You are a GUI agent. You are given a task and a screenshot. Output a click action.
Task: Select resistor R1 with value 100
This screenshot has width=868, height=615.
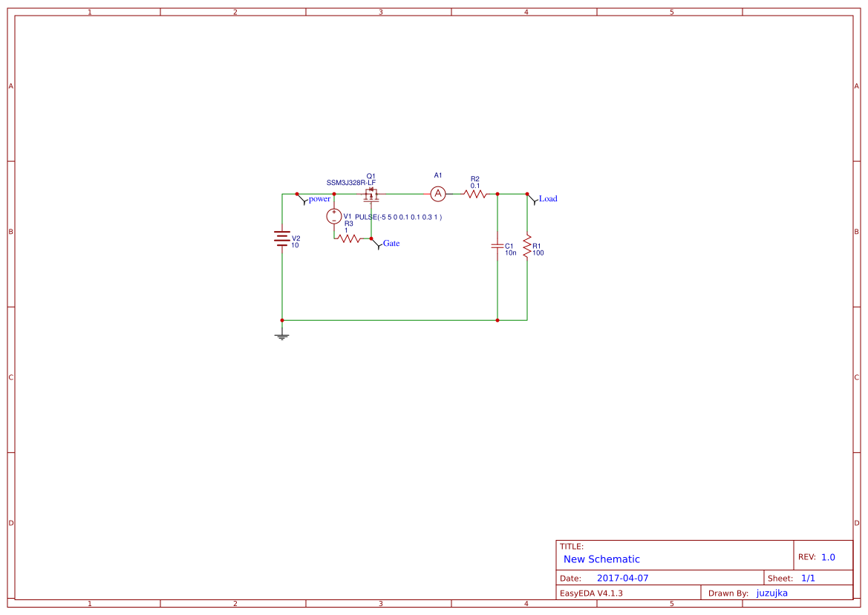point(527,247)
